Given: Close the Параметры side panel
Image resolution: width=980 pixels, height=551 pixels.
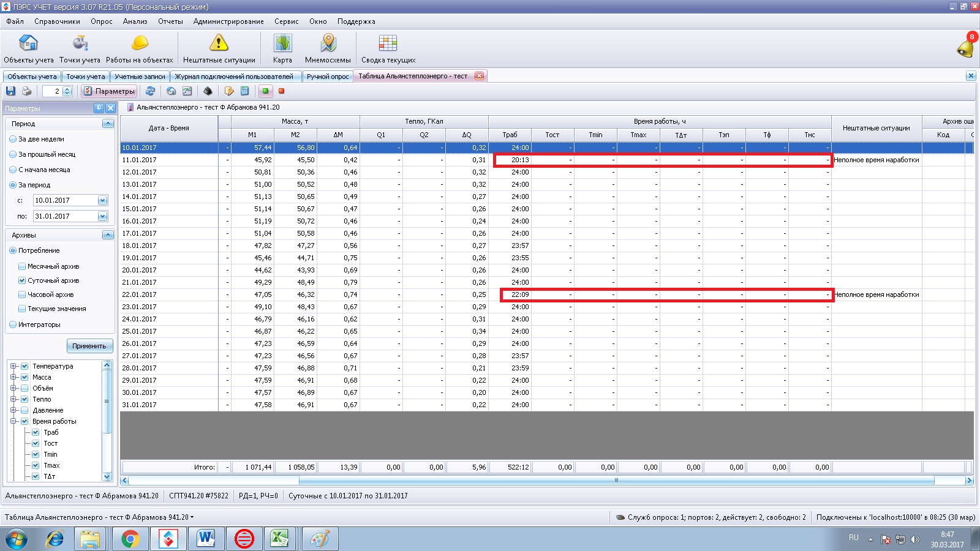Looking at the screenshot, I should click(110, 108).
